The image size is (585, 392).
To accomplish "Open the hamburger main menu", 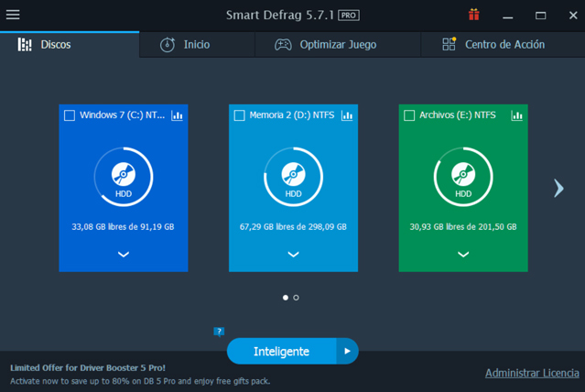I will click(13, 15).
